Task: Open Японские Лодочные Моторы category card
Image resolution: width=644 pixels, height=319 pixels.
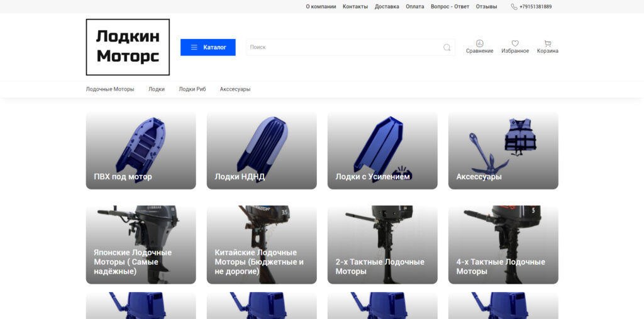Action: [x=141, y=245]
